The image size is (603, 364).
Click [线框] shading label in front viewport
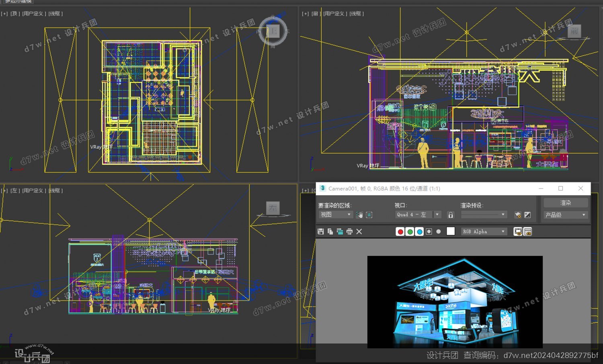[x=357, y=14]
